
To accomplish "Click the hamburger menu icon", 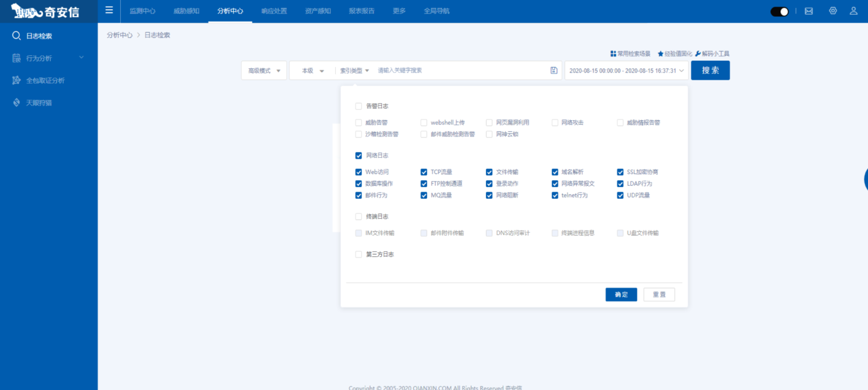I will pos(109,10).
